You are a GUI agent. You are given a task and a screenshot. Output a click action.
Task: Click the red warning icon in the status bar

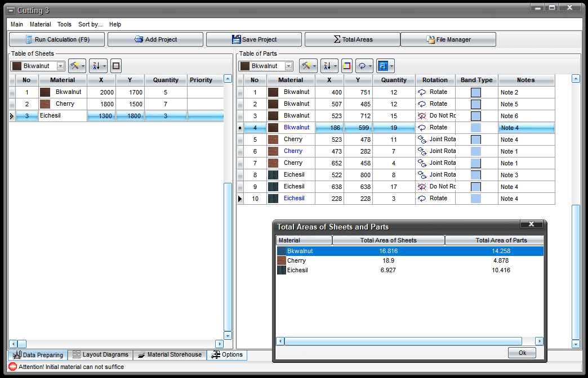[x=13, y=367]
